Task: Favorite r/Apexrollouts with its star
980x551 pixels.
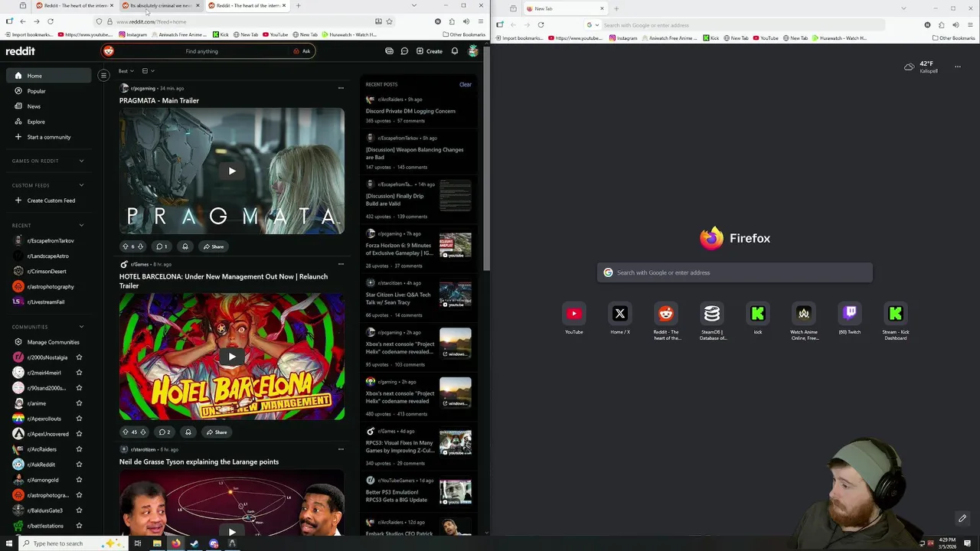Action: (x=79, y=419)
